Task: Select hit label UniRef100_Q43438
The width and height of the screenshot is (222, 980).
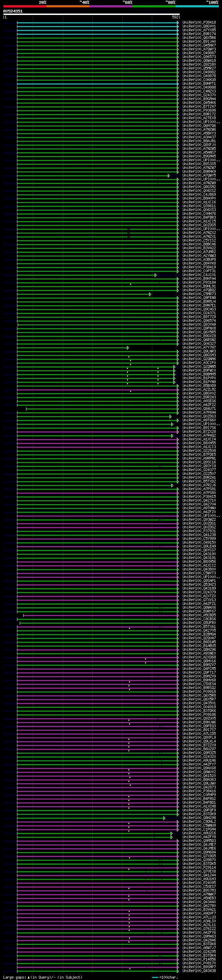Action: (199, 971)
